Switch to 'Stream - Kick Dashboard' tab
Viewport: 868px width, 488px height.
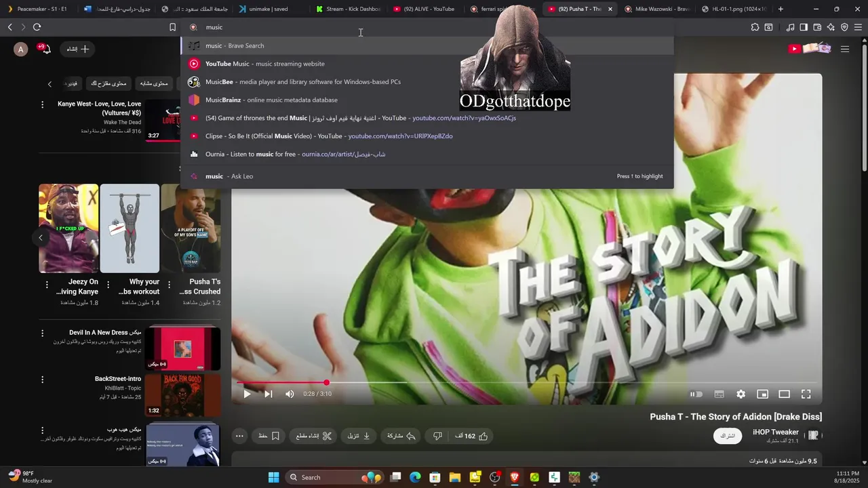point(348,9)
